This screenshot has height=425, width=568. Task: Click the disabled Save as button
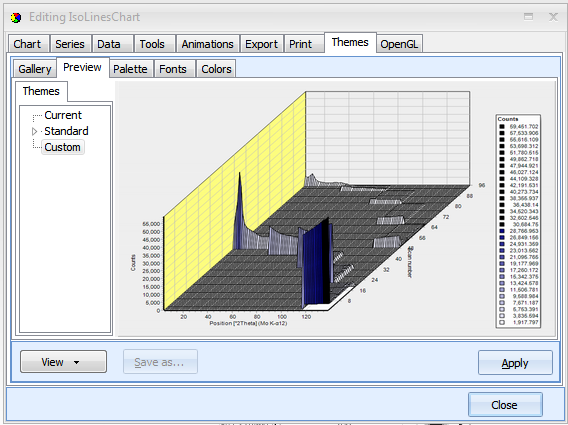[x=160, y=362]
